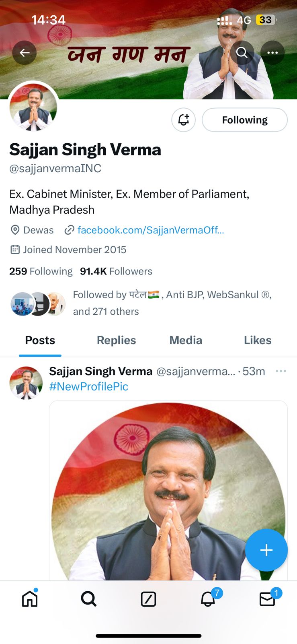Viewport: 297px width, 644px height.
Task: Open the profile more options menu
Action: pyautogui.click(x=272, y=53)
